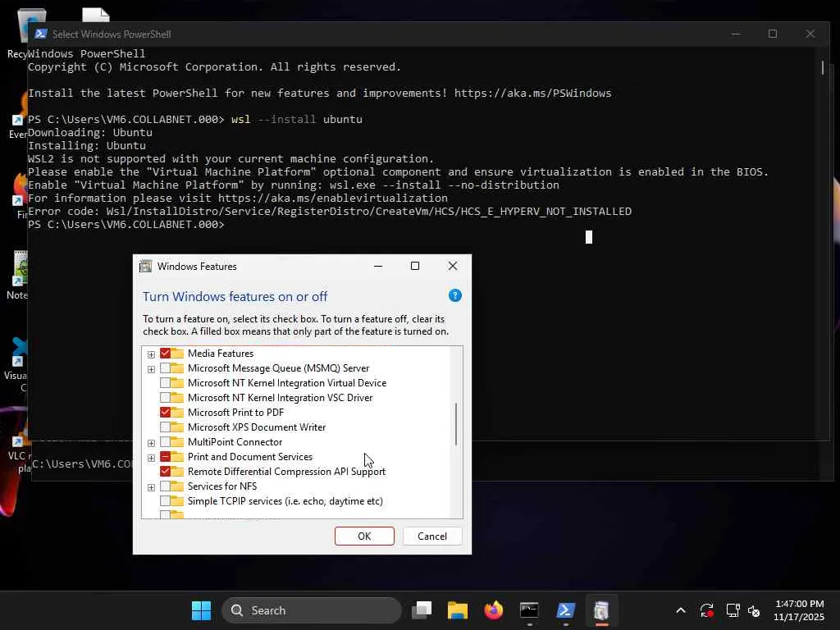
Task: Check the MultiPoint Connector checkbox
Action: (165, 442)
